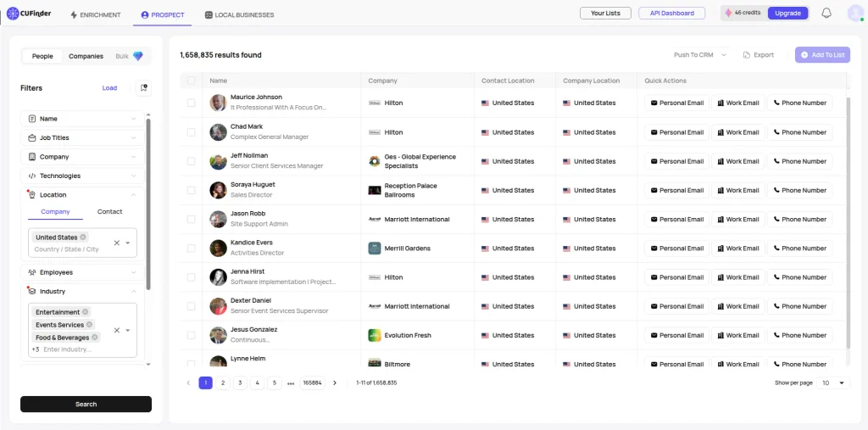Check Jeff Nollman's row checkbox

click(x=191, y=161)
